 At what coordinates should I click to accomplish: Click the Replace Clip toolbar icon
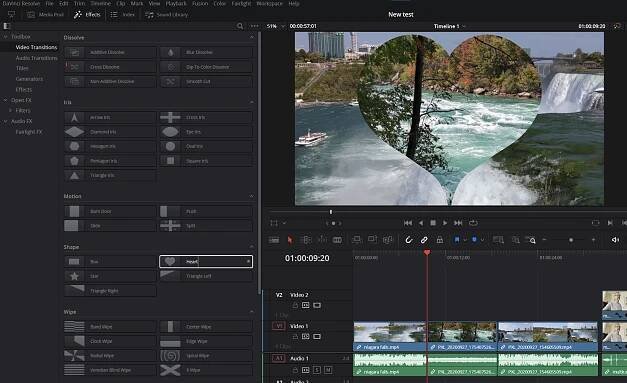point(387,239)
